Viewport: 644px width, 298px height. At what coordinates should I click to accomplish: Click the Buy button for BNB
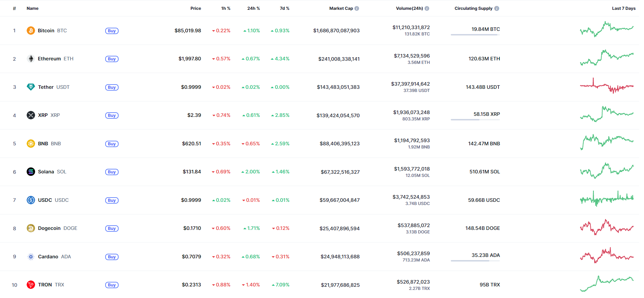[112, 144]
